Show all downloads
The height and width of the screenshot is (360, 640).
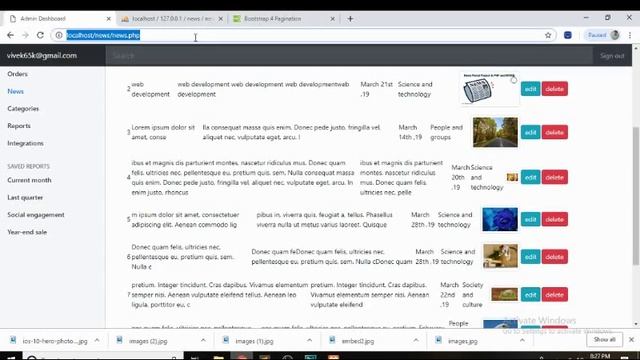coord(604,340)
